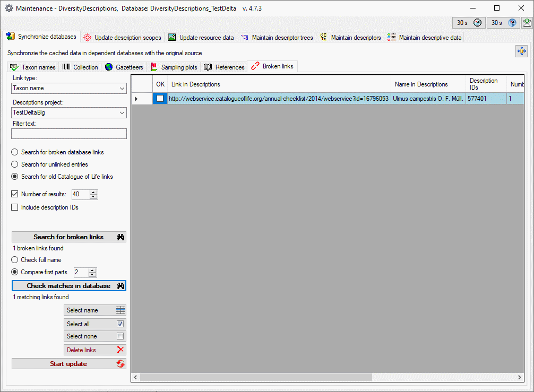Click the Search for broken links button
Image resolution: width=534 pixels, height=392 pixels.
pos(69,237)
